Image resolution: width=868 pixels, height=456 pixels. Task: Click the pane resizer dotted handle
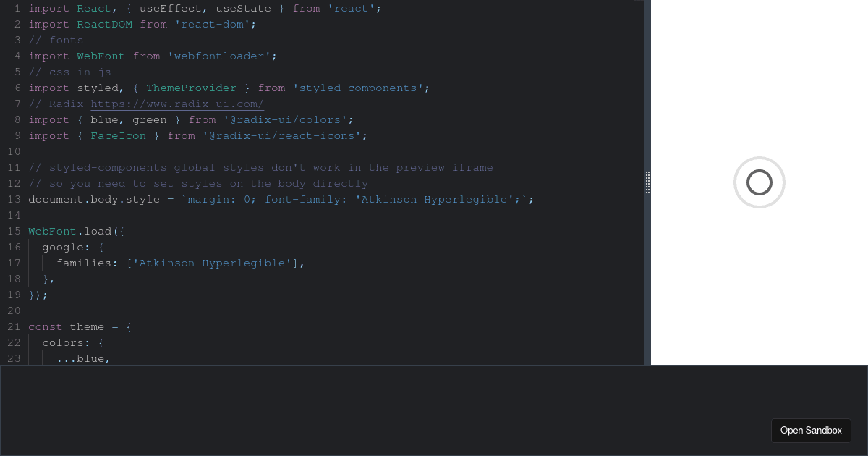coord(647,183)
